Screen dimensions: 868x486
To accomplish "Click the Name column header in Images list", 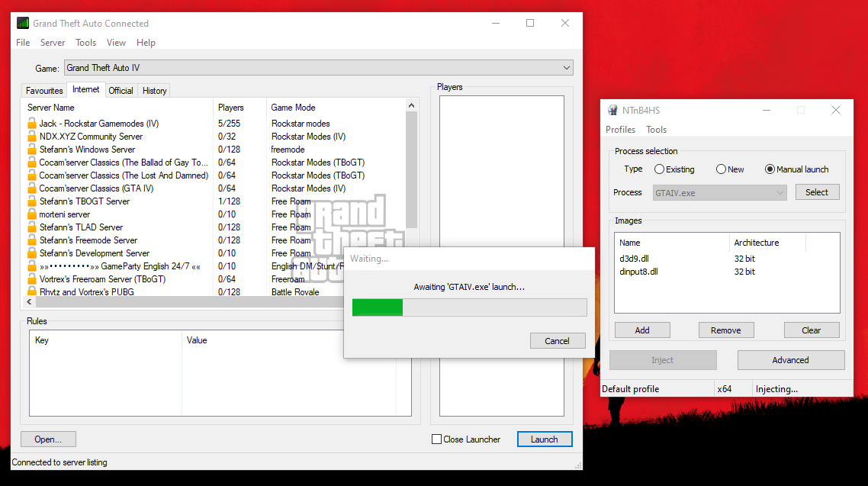I will tap(672, 243).
